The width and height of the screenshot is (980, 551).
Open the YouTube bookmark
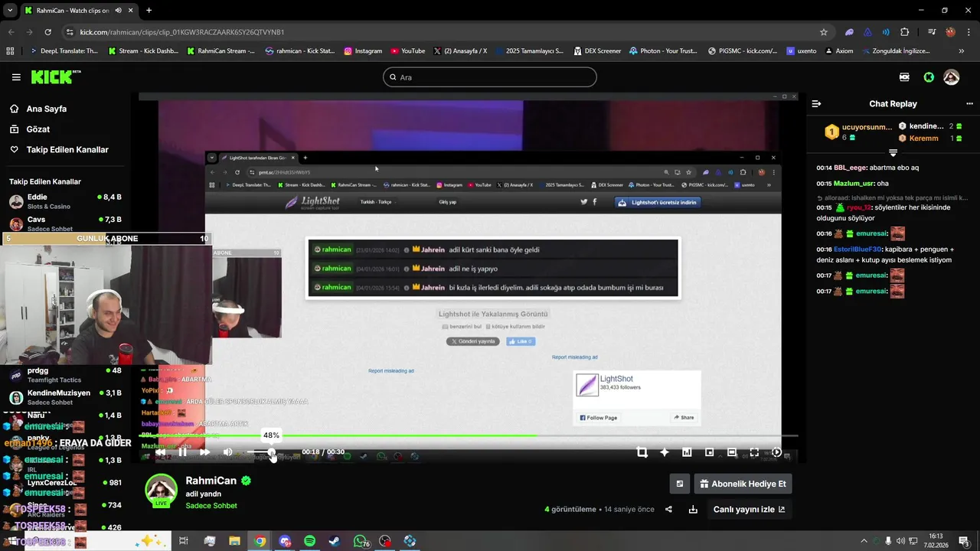(408, 51)
